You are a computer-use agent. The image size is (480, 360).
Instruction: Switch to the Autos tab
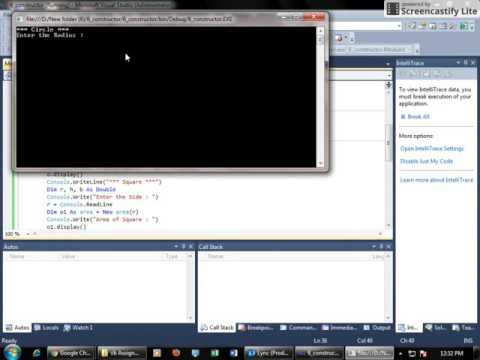point(18,328)
